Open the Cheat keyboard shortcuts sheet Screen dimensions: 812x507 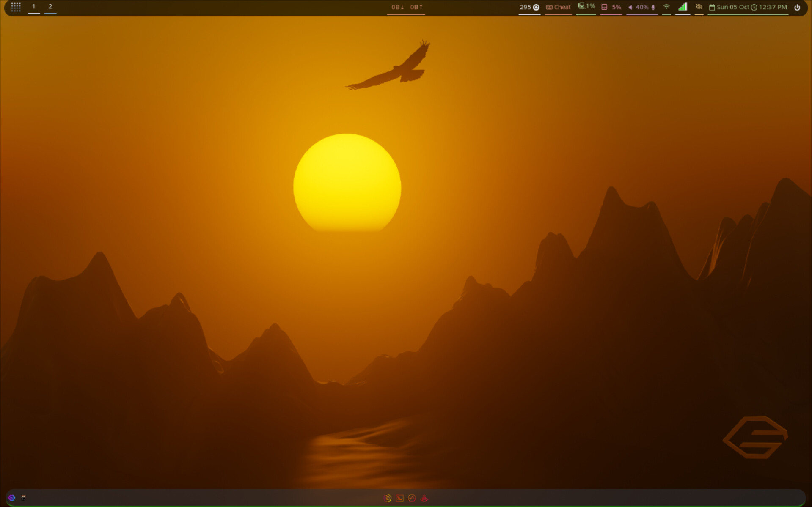[x=558, y=7]
